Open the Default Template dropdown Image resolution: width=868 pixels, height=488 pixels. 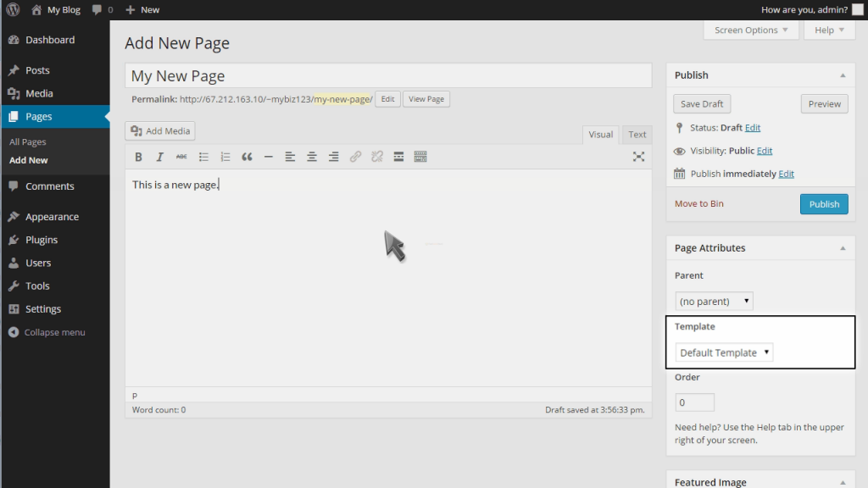tap(724, 352)
